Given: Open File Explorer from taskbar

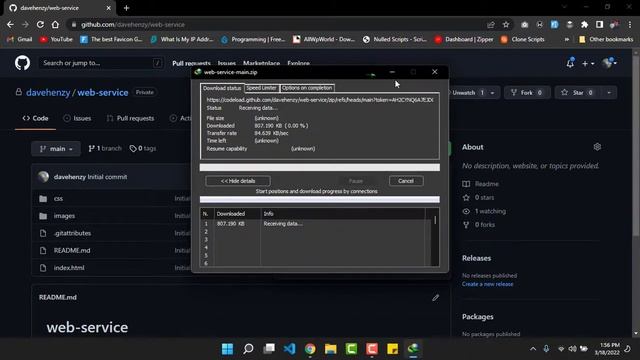Looking at the screenshot, I should coord(331,349).
